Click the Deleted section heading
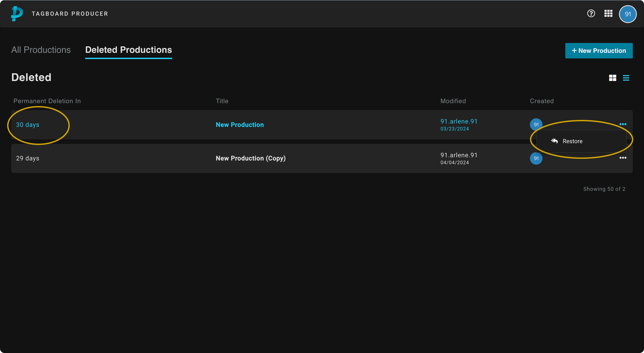Image resolution: width=644 pixels, height=353 pixels. 31,77
